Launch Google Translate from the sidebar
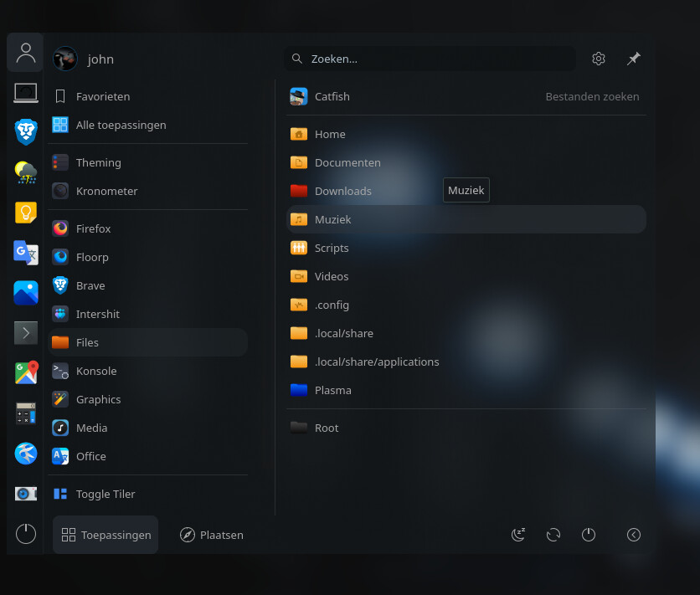This screenshot has height=595, width=700. pos(26,253)
